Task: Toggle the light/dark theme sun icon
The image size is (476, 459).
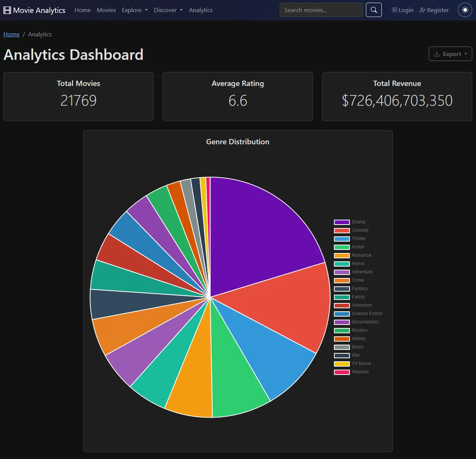Action: pos(465,10)
